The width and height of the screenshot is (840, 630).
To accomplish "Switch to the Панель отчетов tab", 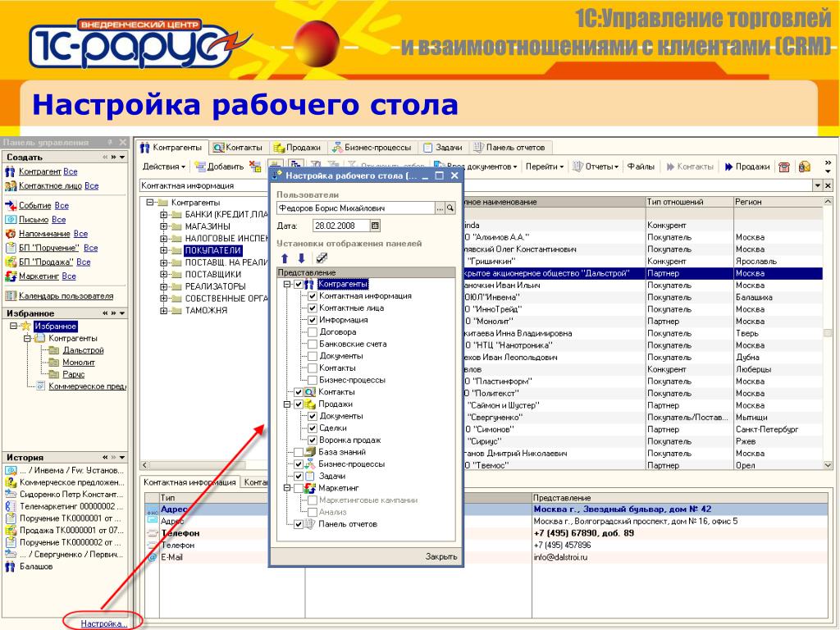I will pyautogui.click(x=509, y=148).
